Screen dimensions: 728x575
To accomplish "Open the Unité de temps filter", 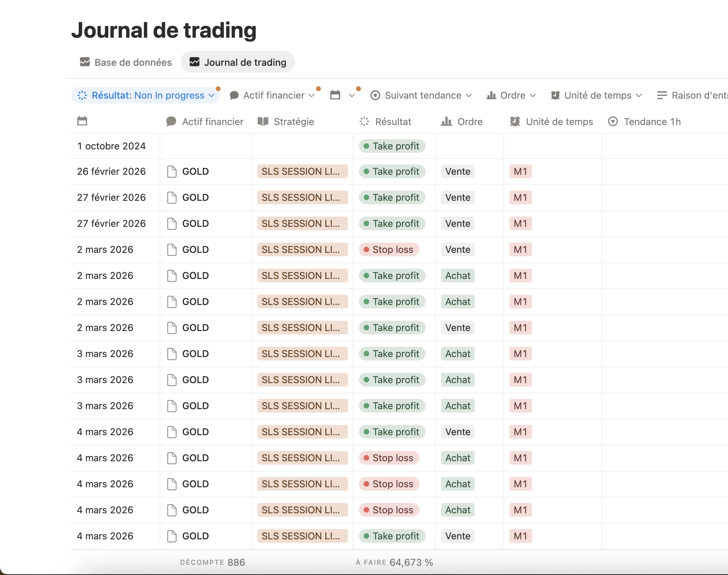I will pos(596,95).
